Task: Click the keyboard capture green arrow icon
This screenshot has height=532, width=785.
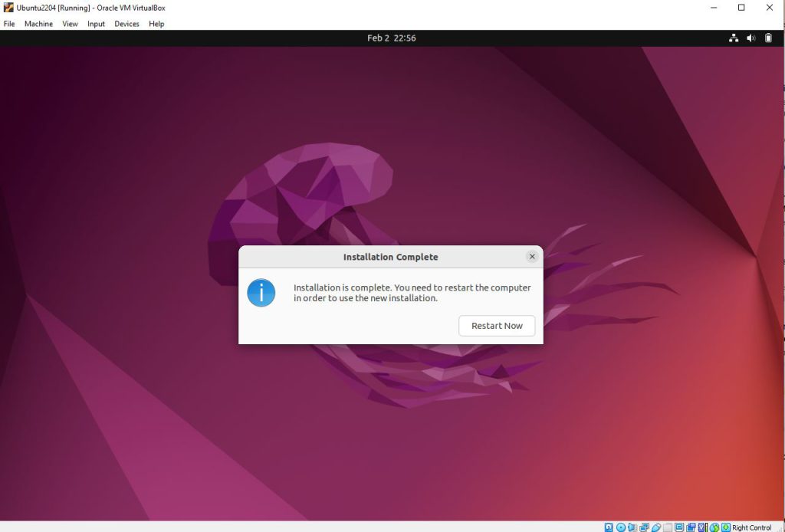Action: coord(726,527)
